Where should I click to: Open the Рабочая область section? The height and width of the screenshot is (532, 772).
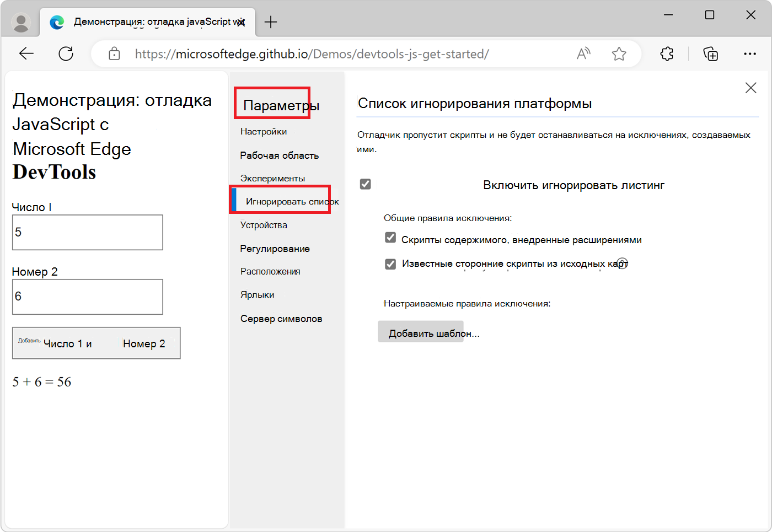(280, 155)
